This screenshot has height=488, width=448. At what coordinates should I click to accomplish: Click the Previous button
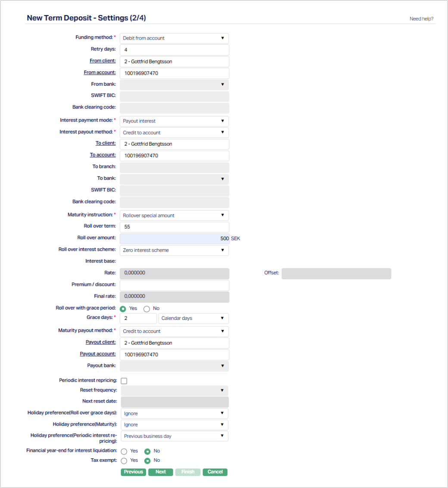[x=134, y=472]
